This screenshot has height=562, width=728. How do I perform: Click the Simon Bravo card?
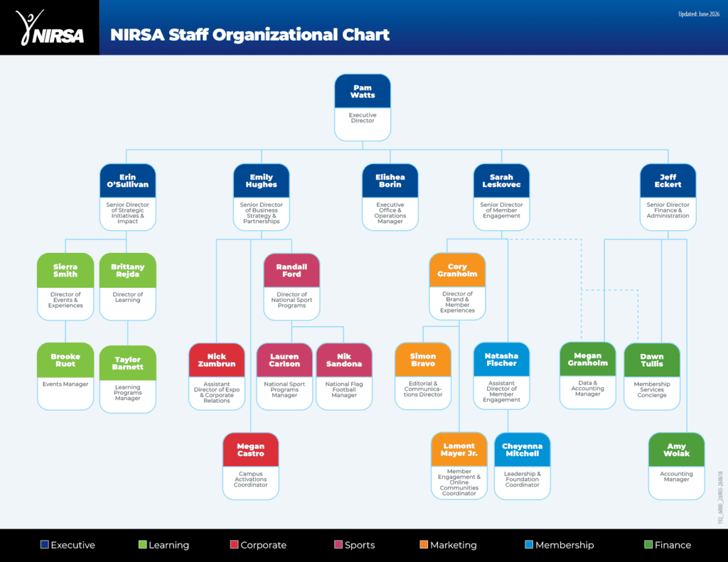click(x=423, y=376)
